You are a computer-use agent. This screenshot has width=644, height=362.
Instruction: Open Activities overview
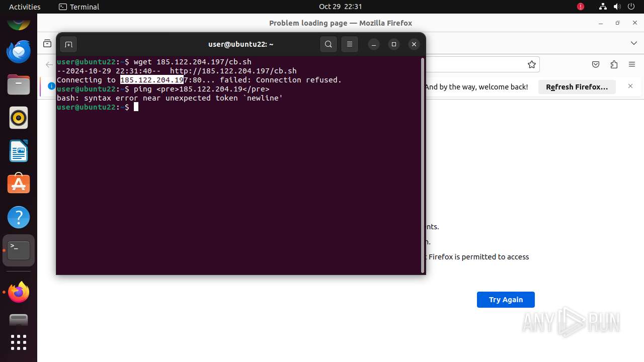[x=25, y=7]
